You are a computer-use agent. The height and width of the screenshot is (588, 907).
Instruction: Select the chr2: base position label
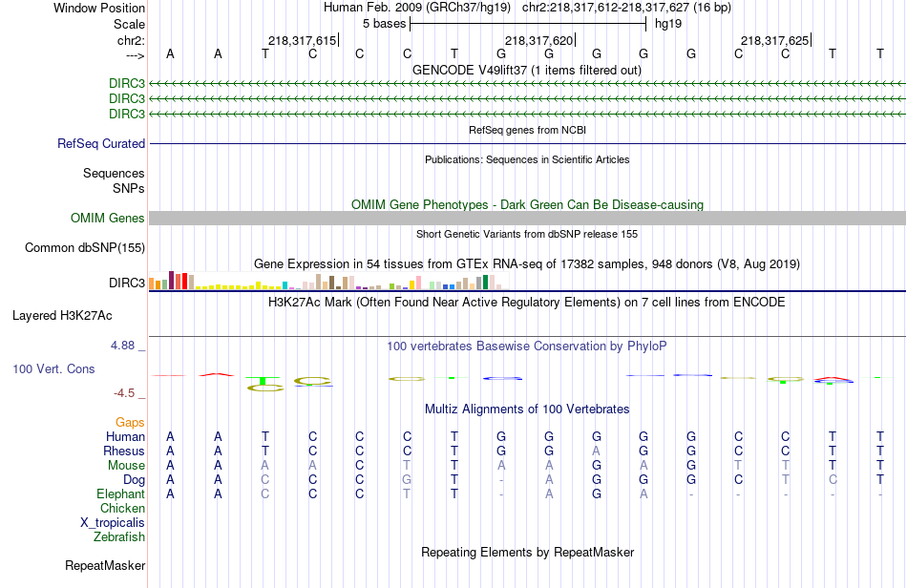[131, 40]
